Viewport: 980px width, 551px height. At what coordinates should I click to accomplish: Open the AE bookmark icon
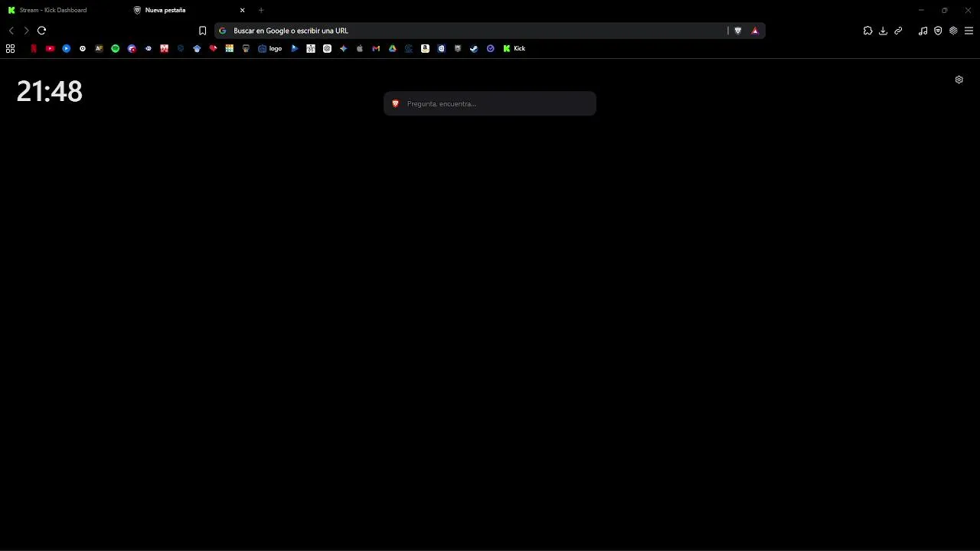coord(99,48)
